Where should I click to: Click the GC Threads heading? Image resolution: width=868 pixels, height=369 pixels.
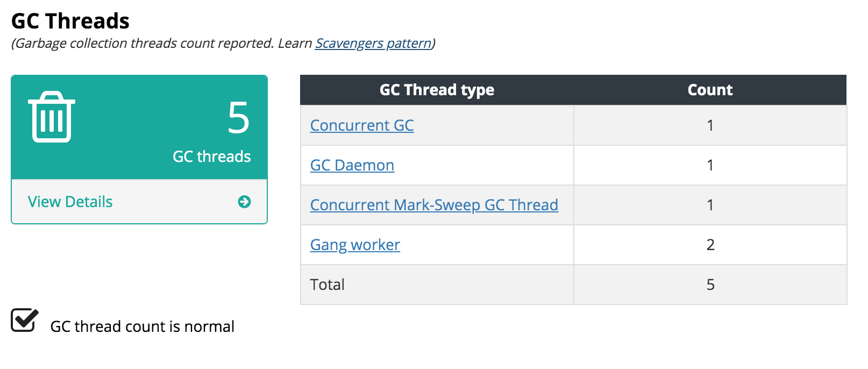[70, 21]
